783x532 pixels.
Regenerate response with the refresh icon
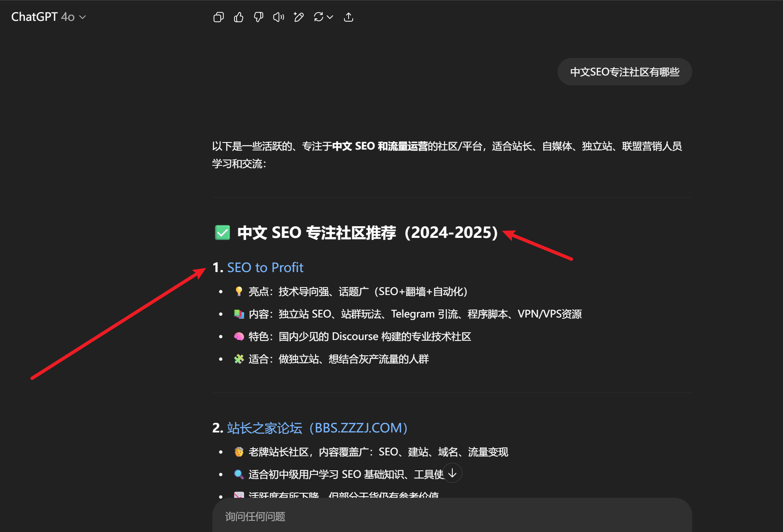click(319, 17)
